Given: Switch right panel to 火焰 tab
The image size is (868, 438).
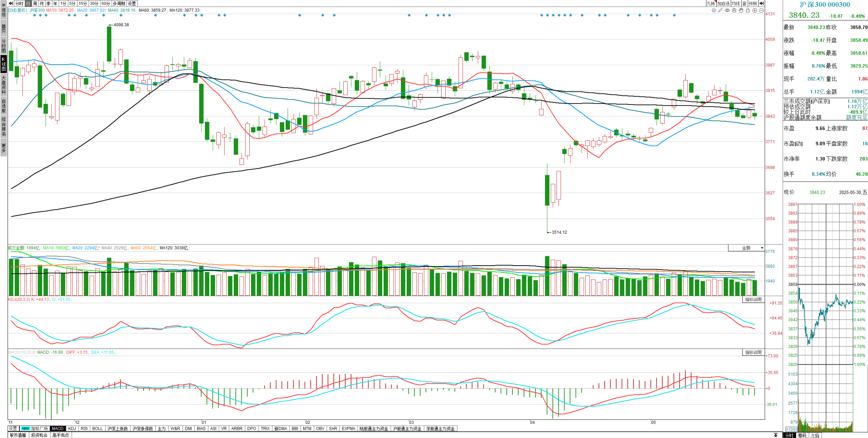Looking at the screenshot, I should pos(815,435).
